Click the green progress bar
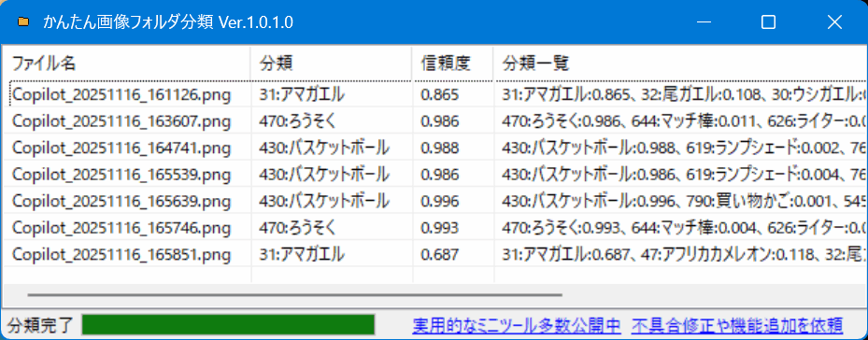The width and height of the screenshot is (868, 340). tap(229, 324)
